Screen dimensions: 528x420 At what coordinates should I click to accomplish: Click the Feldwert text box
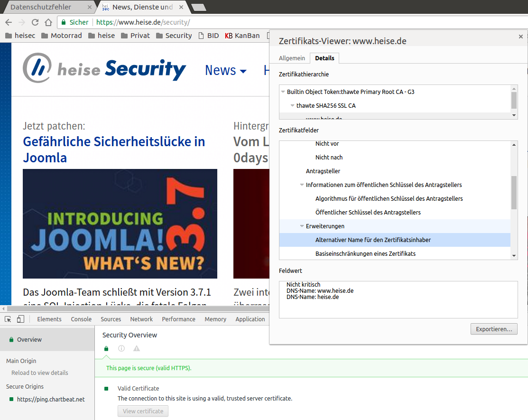[398, 300]
